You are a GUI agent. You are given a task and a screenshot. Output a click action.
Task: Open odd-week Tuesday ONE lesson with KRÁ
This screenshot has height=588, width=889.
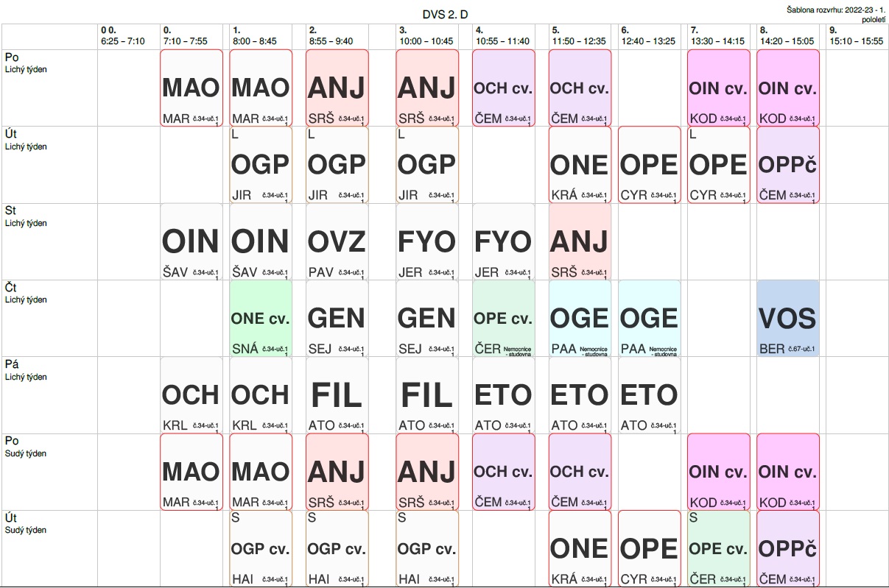click(580, 165)
